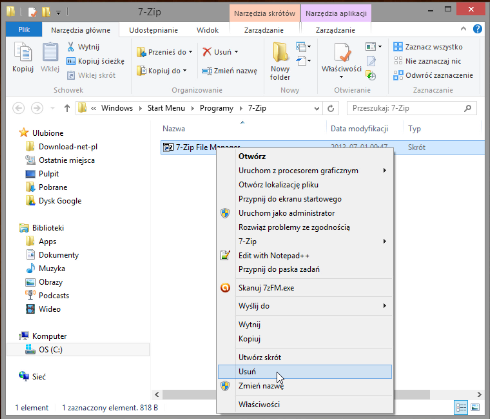Open Zarządzanie tab under Narzędzia aplikacji
This screenshot has width=490, height=419.
click(x=335, y=30)
